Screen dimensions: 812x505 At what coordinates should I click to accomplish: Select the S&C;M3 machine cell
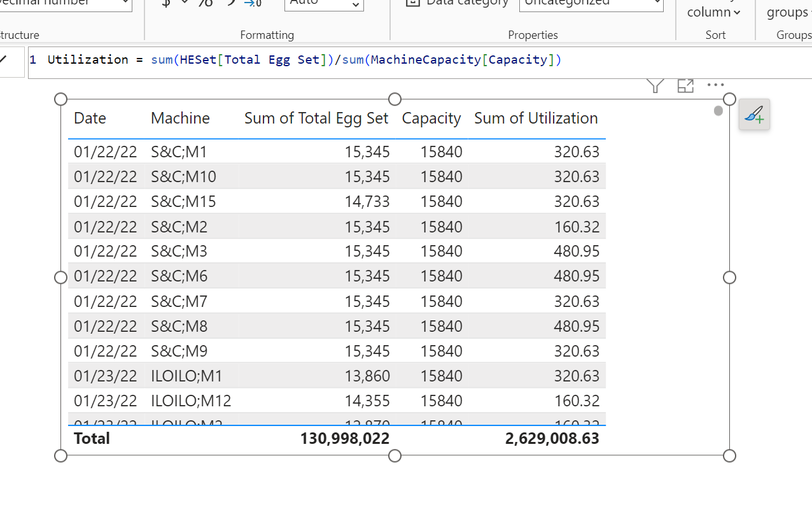pyautogui.click(x=179, y=251)
